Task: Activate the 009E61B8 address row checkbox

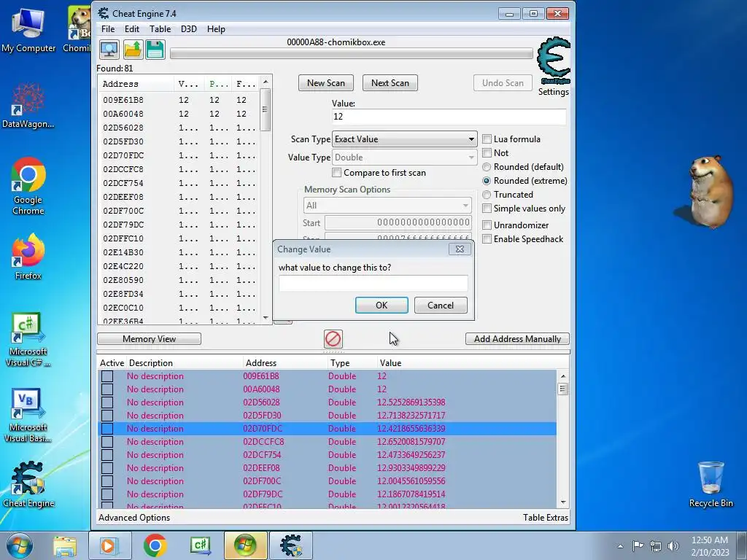Action: click(107, 376)
